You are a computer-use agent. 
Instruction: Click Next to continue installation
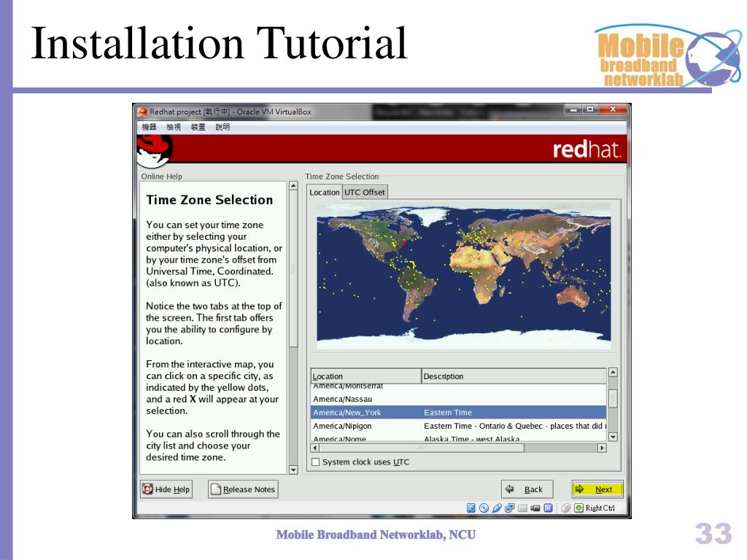[597, 489]
